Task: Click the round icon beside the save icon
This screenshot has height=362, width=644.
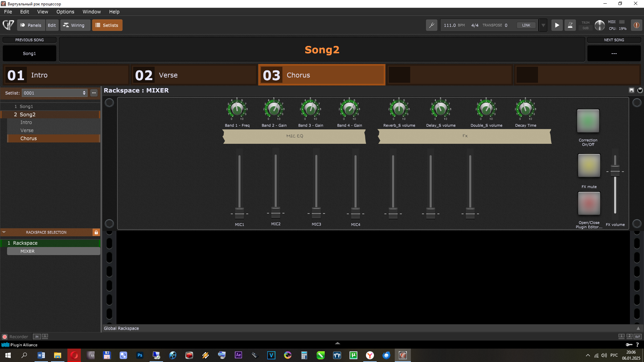Action: 640,90
